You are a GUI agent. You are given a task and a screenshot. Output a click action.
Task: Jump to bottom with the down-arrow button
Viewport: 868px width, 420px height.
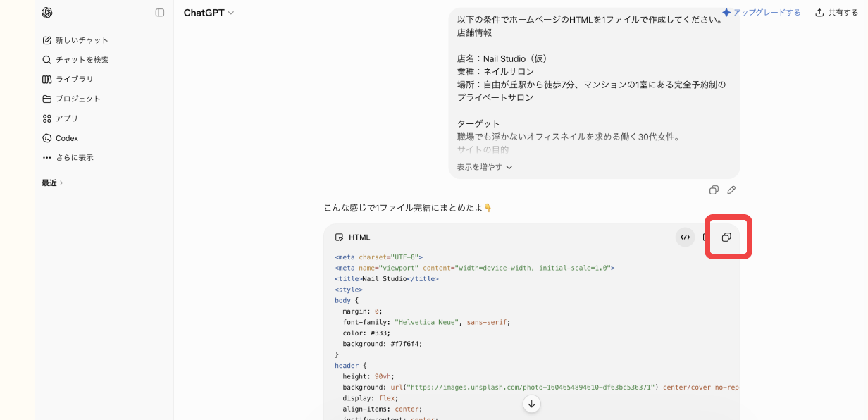tap(532, 404)
